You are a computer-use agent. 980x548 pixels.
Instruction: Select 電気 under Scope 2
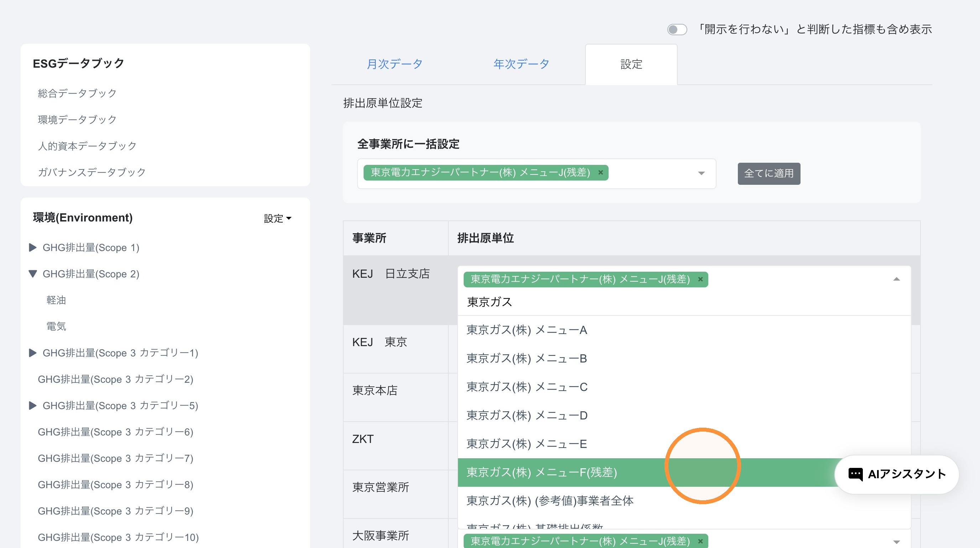tap(56, 326)
